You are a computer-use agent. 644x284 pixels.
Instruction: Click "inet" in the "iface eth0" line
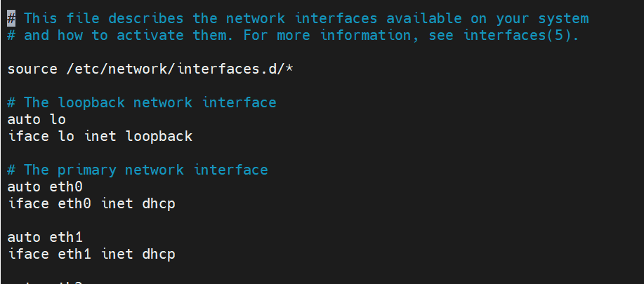point(117,203)
